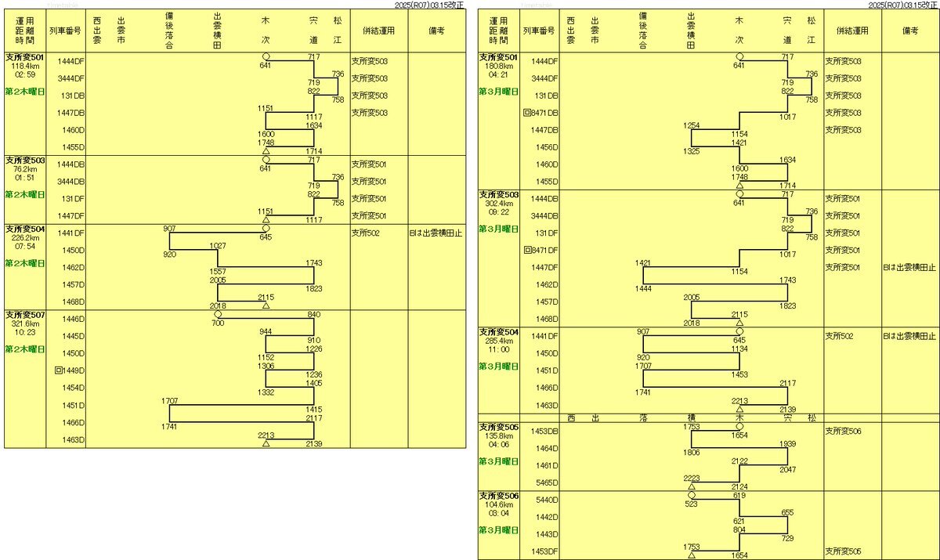Screen dimensions: 940x560
Task: Click Bは出雲横田止 note in left table
Action: 437,233
